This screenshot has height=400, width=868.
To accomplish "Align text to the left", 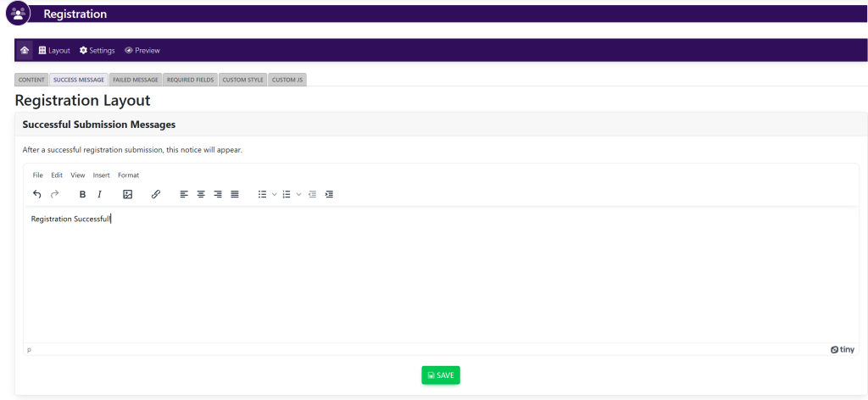I will [x=184, y=194].
